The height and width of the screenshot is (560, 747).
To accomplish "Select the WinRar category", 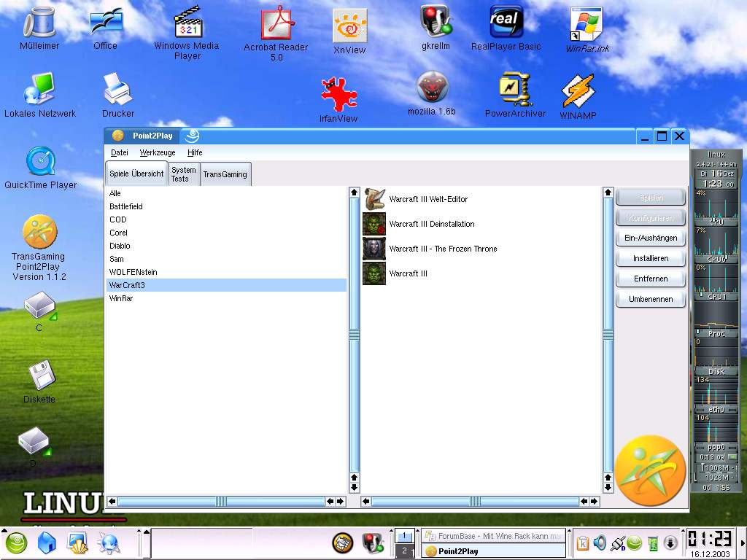I will (x=227, y=298).
